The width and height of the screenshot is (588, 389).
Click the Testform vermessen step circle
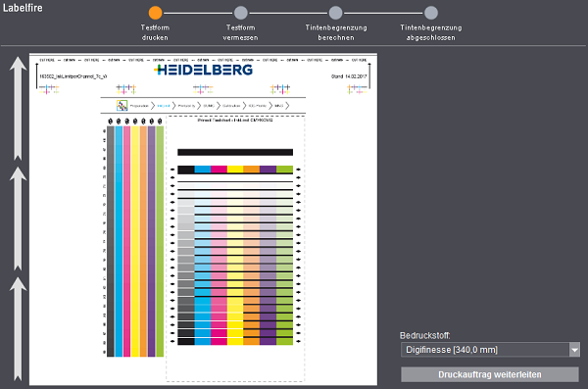(x=241, y=13)
